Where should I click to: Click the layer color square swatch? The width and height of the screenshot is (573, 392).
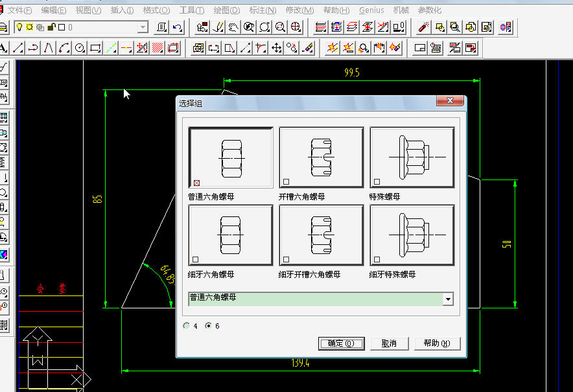pos(62,27)
